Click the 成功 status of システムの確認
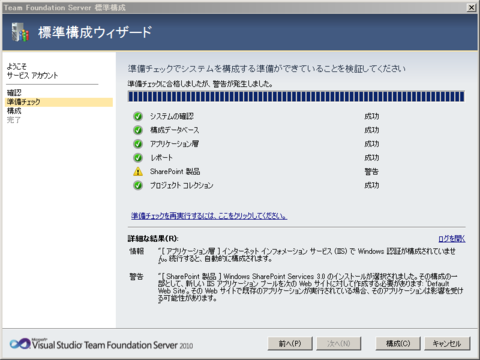 click(371, 116)
